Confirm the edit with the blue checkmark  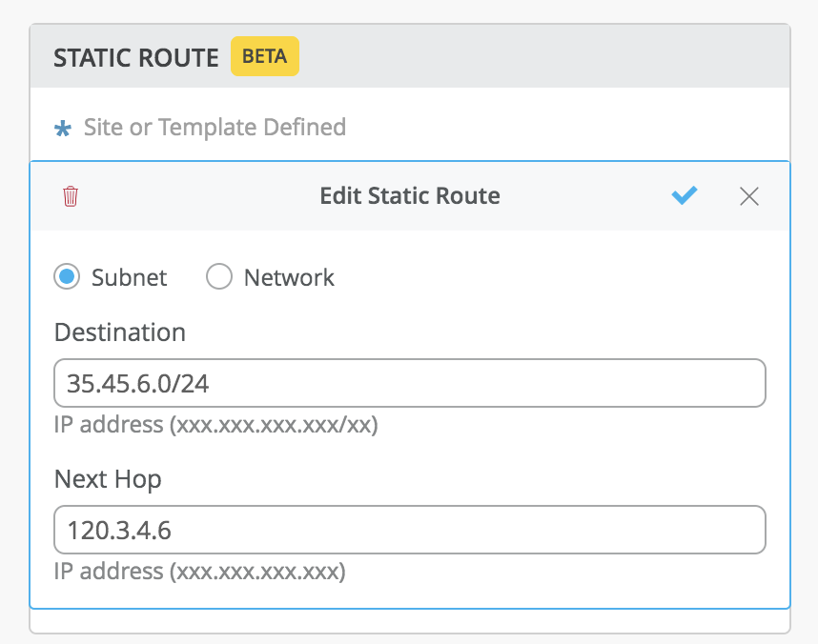(x=685, y=195)
